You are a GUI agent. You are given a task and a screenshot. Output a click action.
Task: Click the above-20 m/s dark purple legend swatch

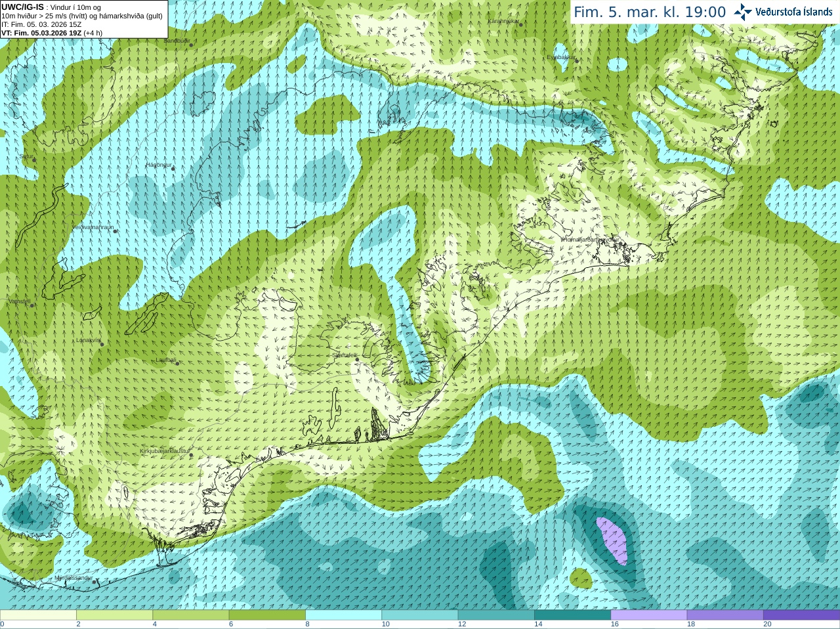802,615
